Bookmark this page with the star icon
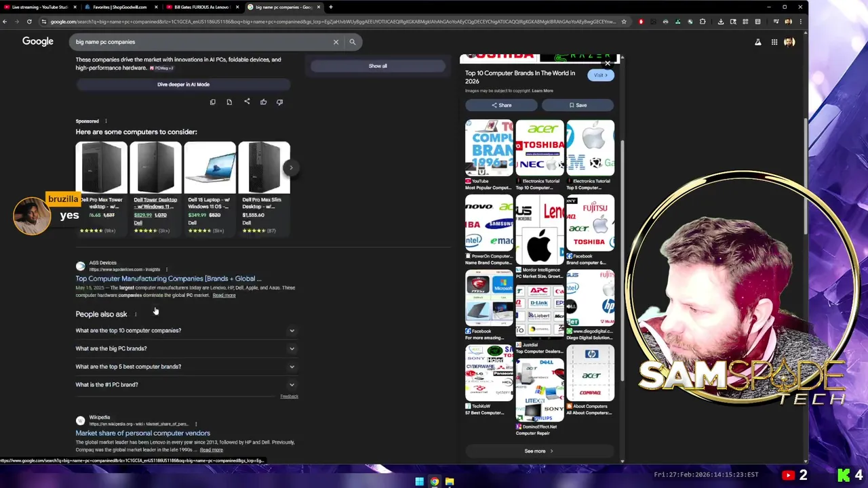Viewport: 868px width, 488px height. pos(624,22)
